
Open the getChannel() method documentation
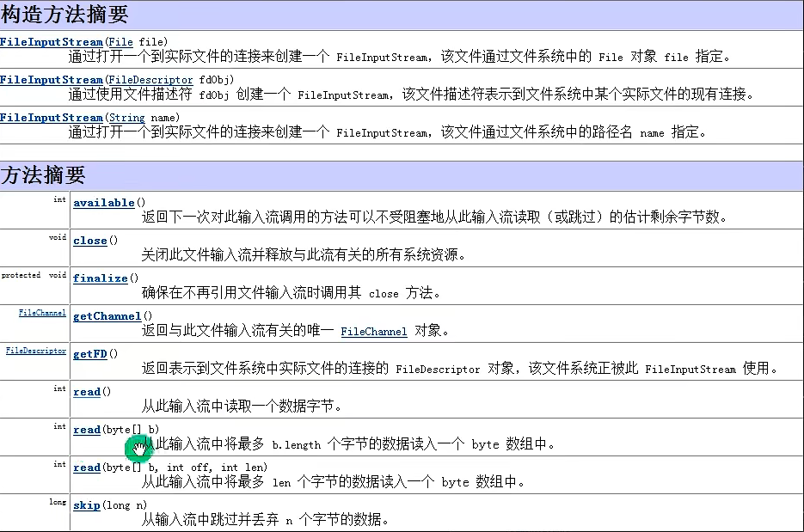pyautogui.click(x=106, y=315)
